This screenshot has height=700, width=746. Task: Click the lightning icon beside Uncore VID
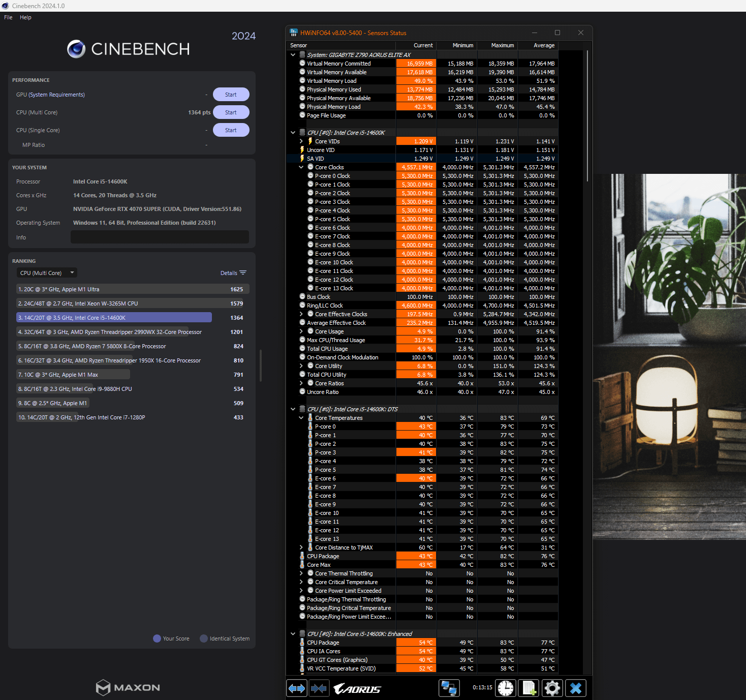(x=302, y=150)
